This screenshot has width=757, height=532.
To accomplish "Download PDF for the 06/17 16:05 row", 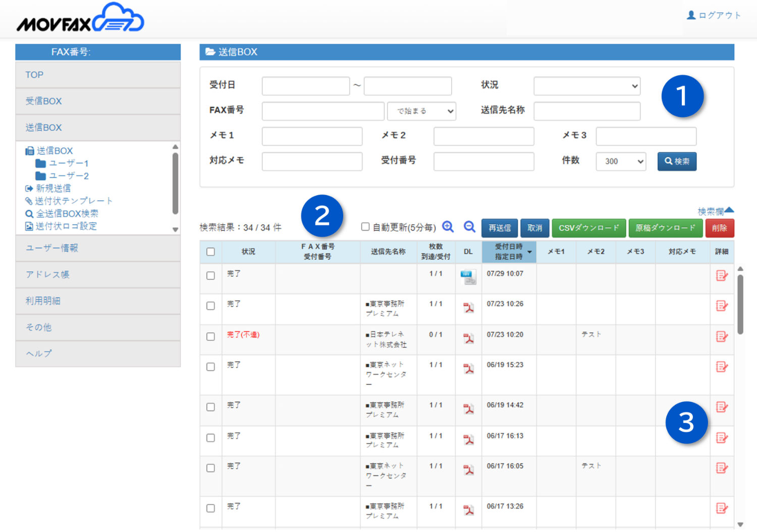I will [x=469, y=470].
